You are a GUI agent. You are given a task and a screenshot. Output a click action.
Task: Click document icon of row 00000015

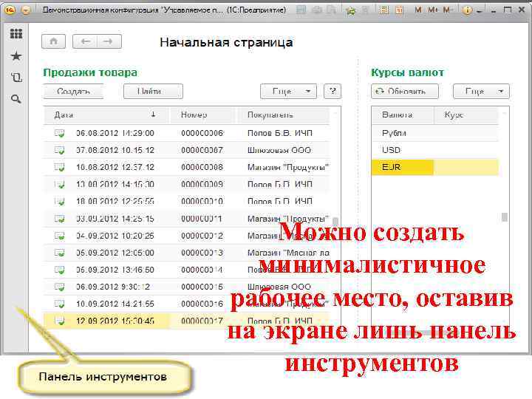click(59, 287)
